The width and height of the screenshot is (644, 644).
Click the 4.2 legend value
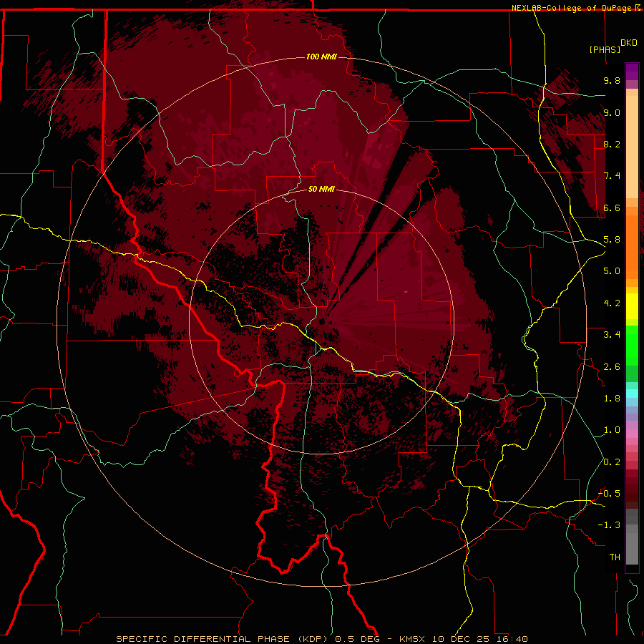coord(612,303)
